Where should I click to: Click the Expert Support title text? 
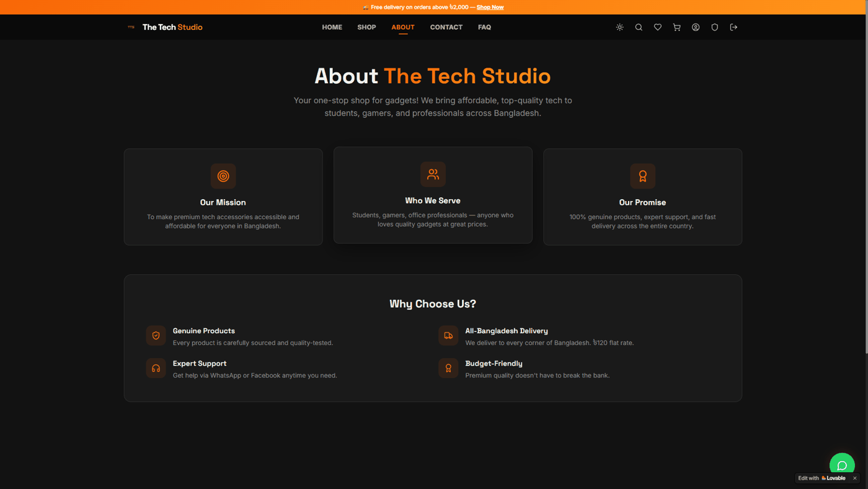(200, 364)
